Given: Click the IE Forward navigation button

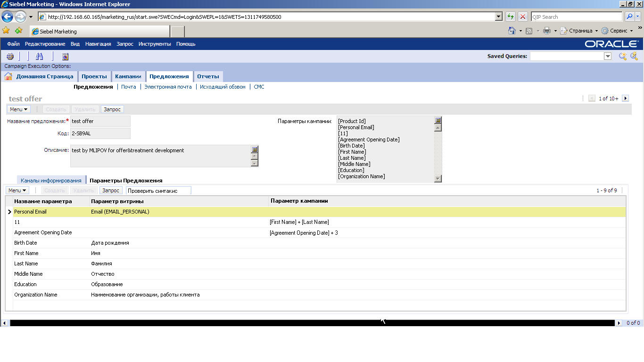Looking at the screenshot, I should (20, 17).
